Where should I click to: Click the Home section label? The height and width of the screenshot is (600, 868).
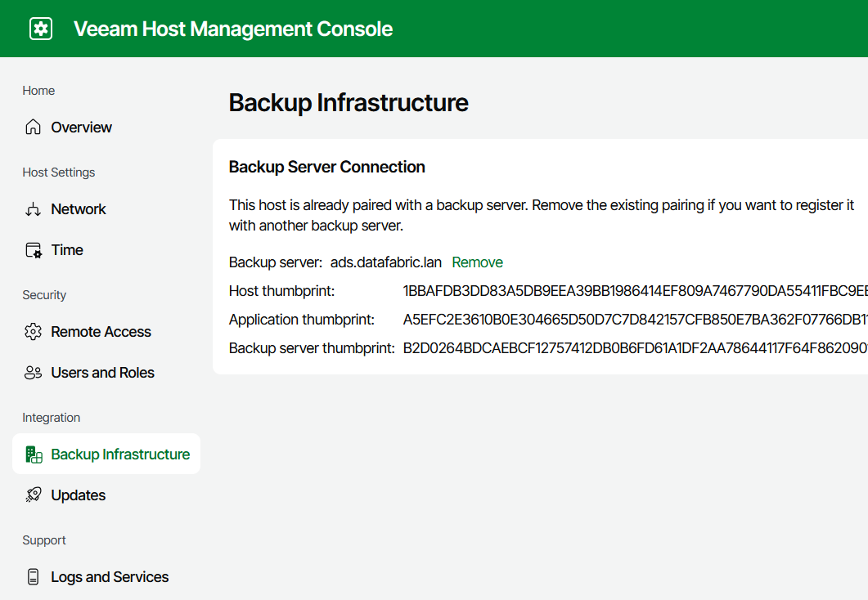click(x=38, y=91)
